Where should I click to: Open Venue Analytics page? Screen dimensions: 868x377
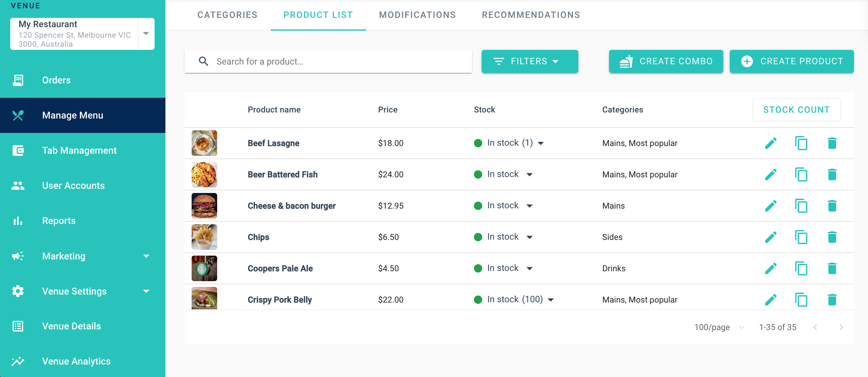click(x=76, y=361)
